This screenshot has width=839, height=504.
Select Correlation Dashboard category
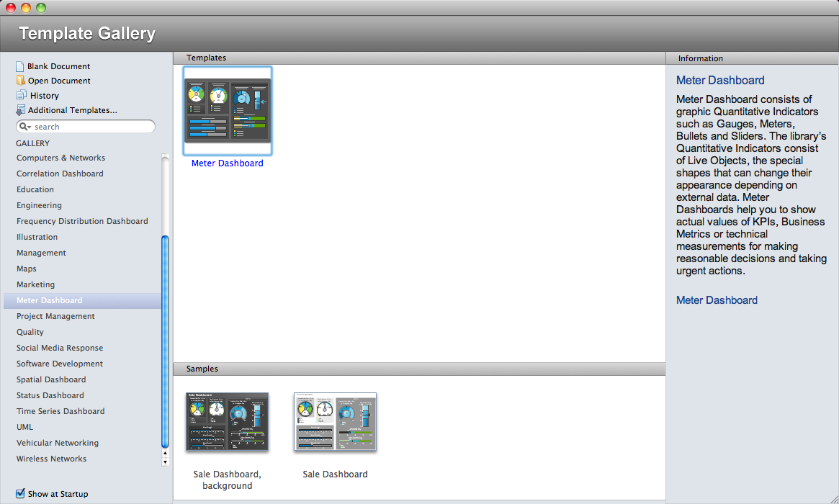coord(60,174)
